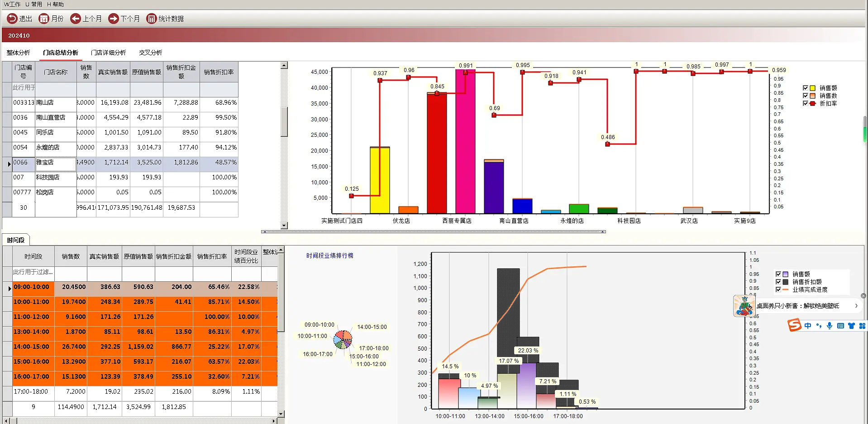The height and width of the screenshot is (424, 868).
Task: Uncheck the yellow 销售额 series in store chart legend
Action: [806, 88]
